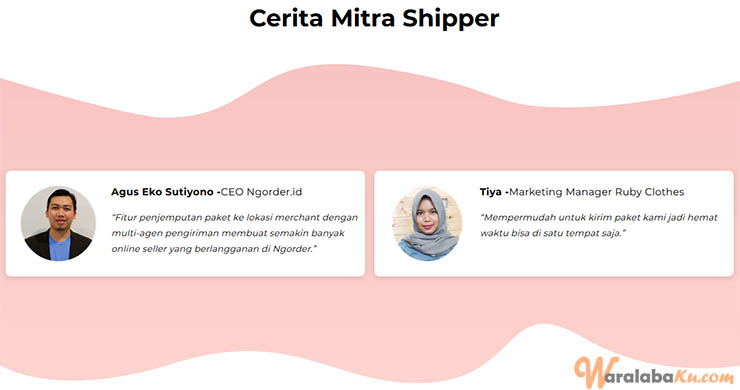Select the name Tiya

point(491,192)
